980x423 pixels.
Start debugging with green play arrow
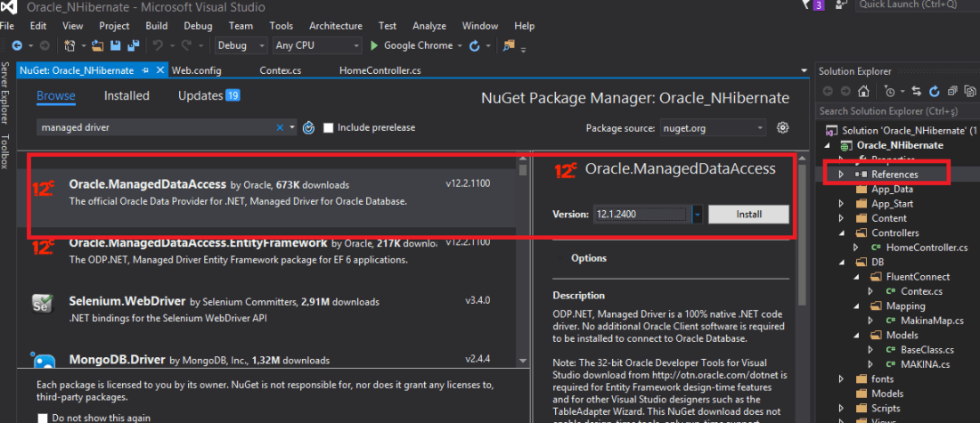click(x=374, y=45)
